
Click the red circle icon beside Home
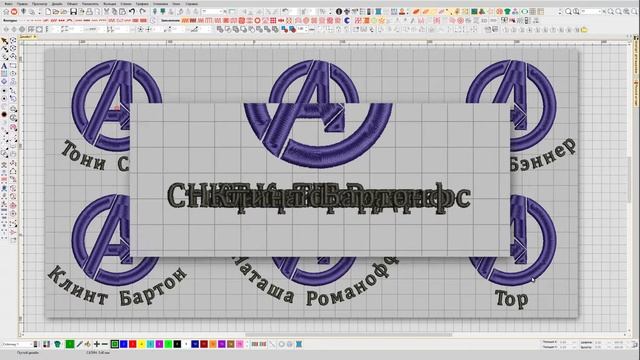point(14,11)
